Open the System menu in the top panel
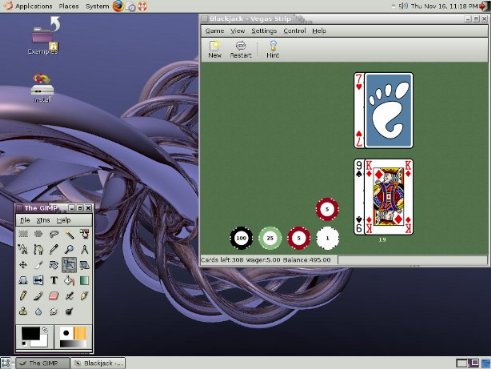The image size is (491, 369). (97, 6)
